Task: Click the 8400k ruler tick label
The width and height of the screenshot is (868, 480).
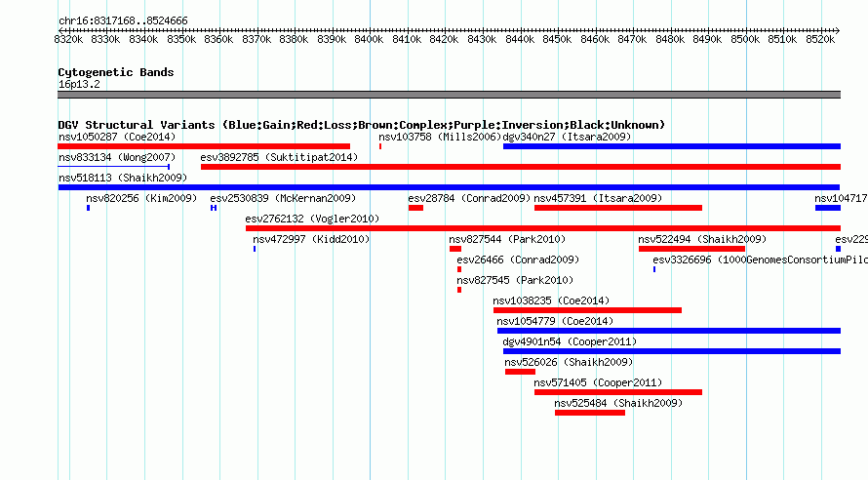Action: coord(369,39)
